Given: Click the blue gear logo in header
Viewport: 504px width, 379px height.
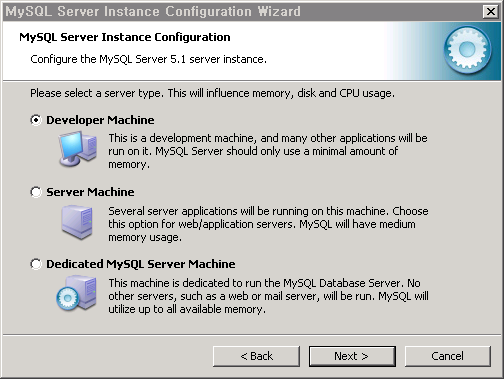Looking at the screenshot, I should tap(467, 50).
